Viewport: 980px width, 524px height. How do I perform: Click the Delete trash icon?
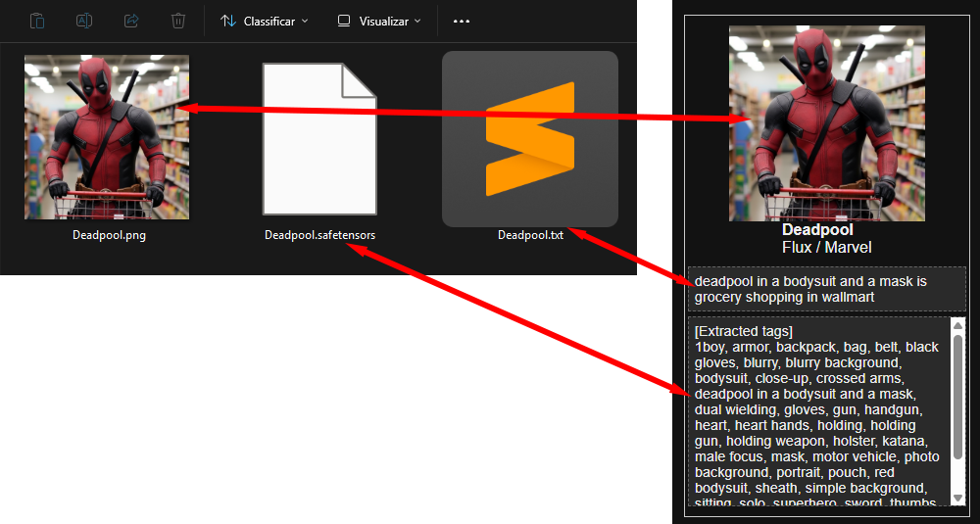click(178, 21)
